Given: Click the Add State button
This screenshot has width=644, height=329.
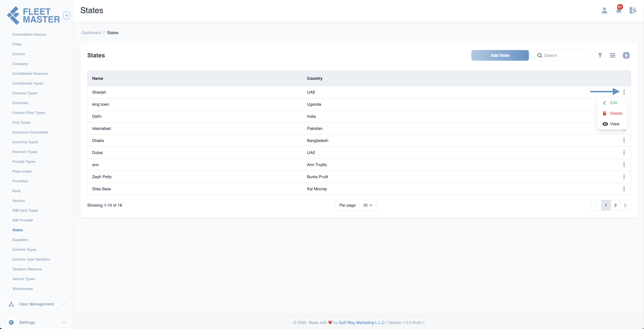Looking at the screenshot, I should 500,55.
